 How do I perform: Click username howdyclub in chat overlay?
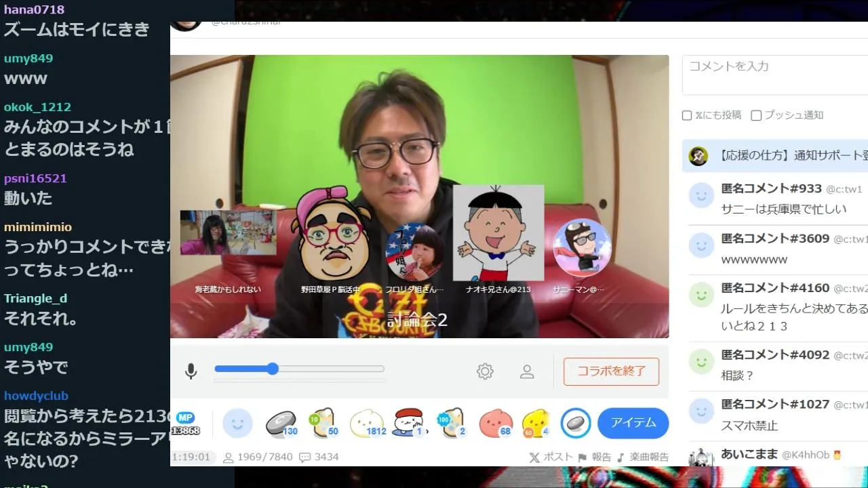pos(36,396)
